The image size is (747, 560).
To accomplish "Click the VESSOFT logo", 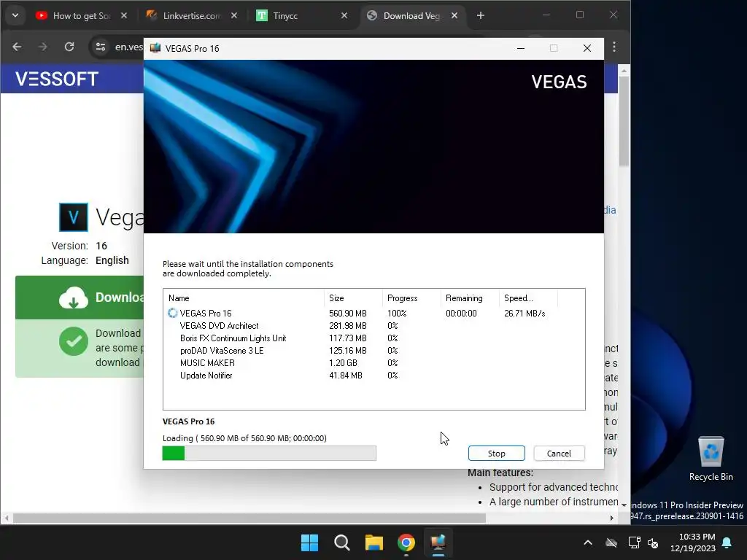I will click(x=57, y=79).
